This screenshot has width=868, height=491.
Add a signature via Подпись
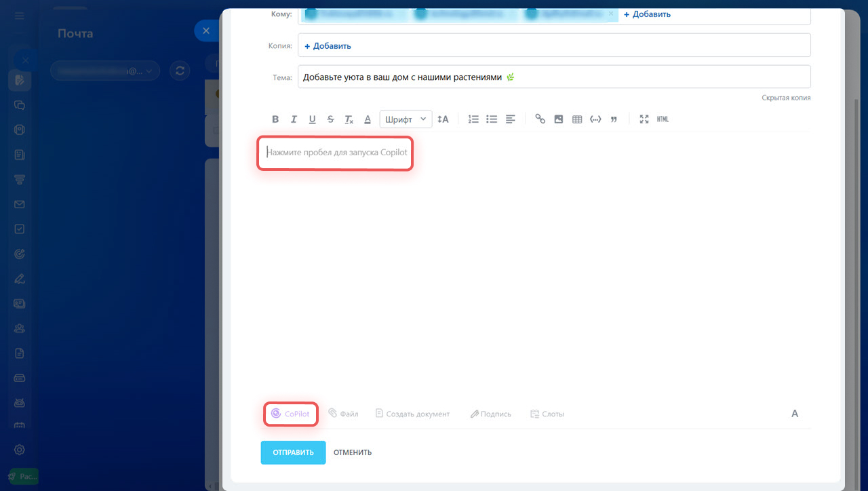point(490,414)
